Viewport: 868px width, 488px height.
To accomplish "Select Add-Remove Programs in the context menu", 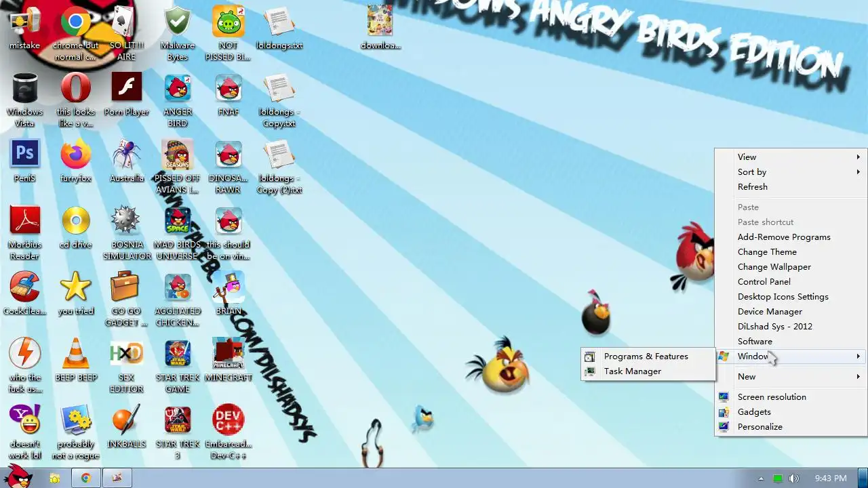I will [791, 237].
